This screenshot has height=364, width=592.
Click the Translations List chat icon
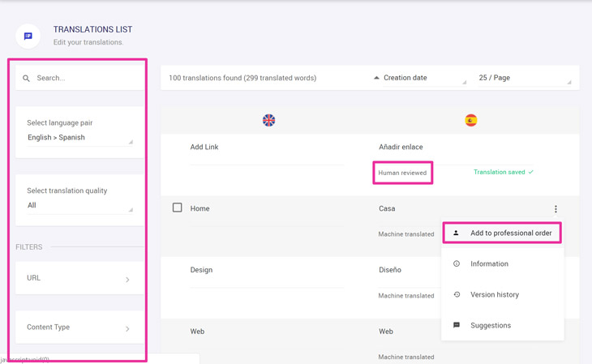coord(28,36)
